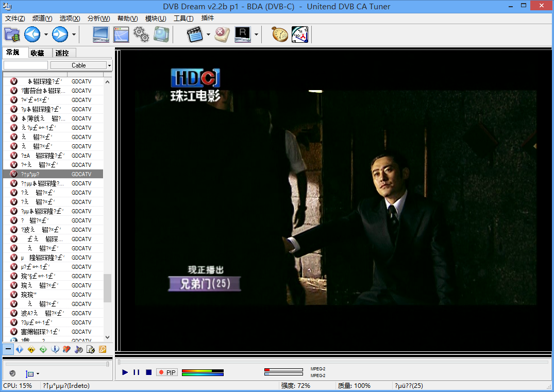Click the rainbow signal level meter
The width and height of the screenshot is (554, 392).
(x=203, y=372)
